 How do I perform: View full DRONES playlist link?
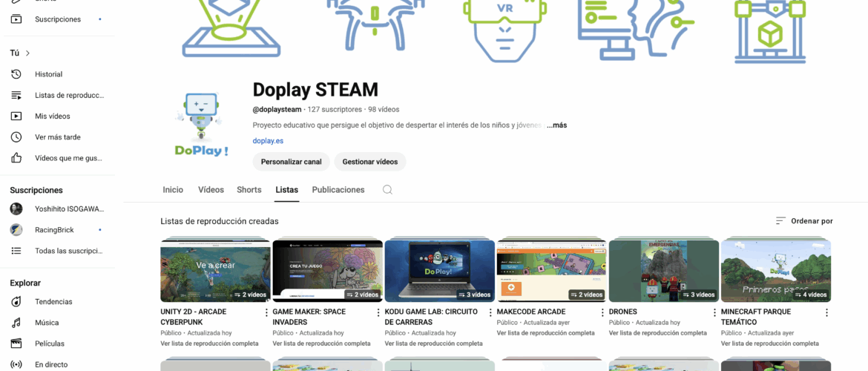click(657, 333)
